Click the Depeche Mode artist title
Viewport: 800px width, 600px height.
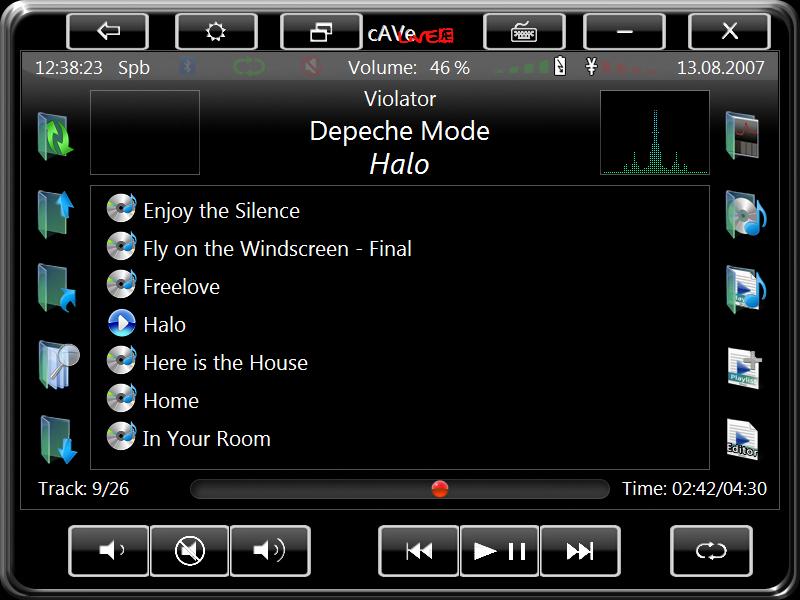click(399, 131)
